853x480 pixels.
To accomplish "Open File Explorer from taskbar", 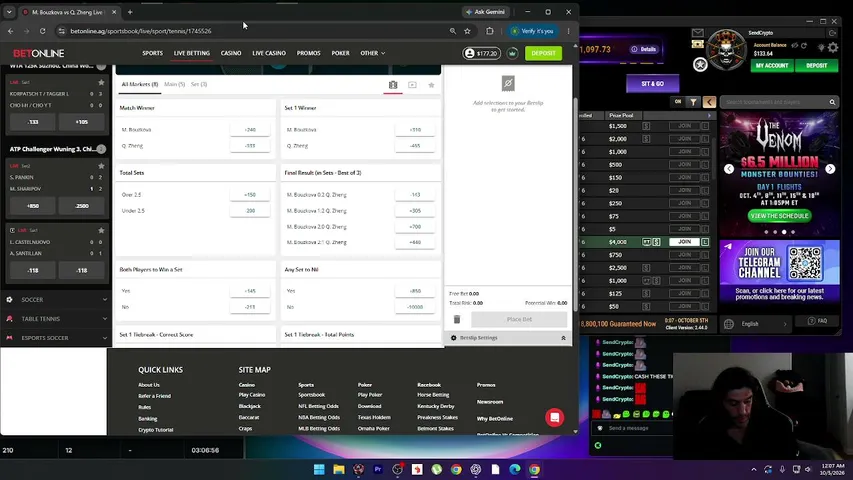I will [339, 469].
